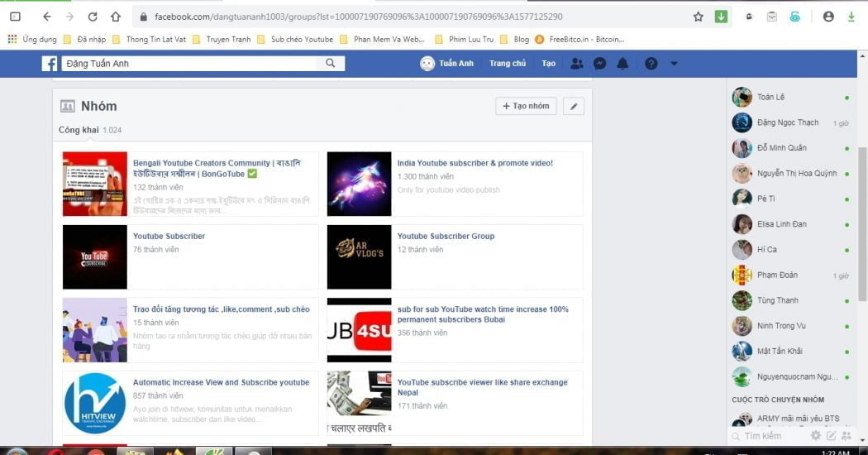Screen dimensions: 868x455
Task: Open chat with Đỗ Minh Quân
Action: pos(791,148)
